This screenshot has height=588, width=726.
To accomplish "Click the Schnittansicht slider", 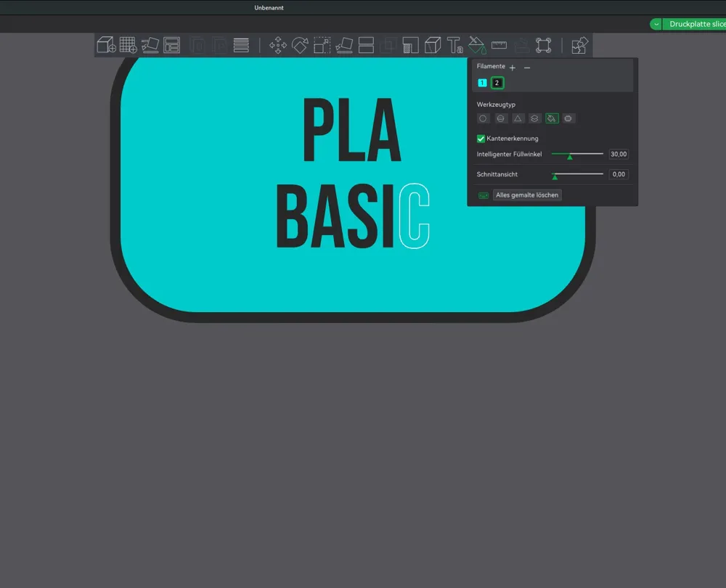I will click(x=577, y=174).
